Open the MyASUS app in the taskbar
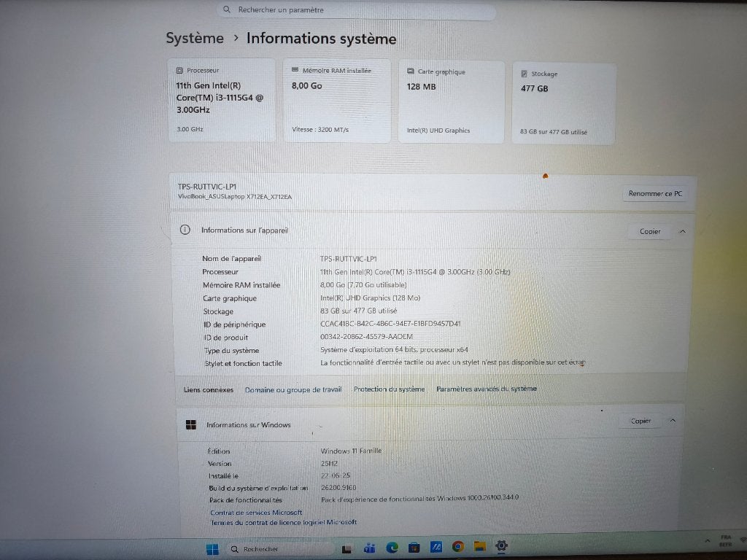The width and height of the screenshot is (747, 560). (436, 547)
